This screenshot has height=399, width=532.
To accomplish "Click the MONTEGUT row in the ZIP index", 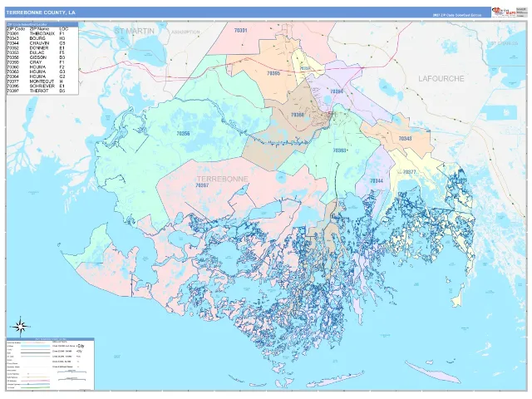I will 36,81.
